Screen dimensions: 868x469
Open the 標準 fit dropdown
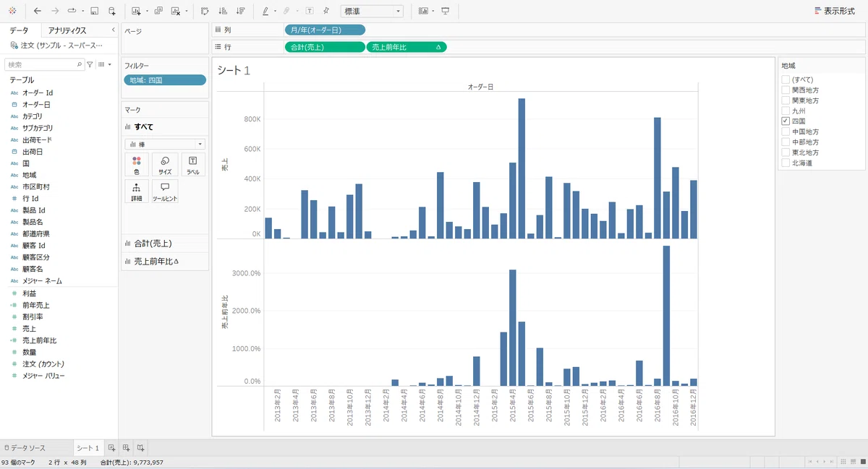(372, 12)
